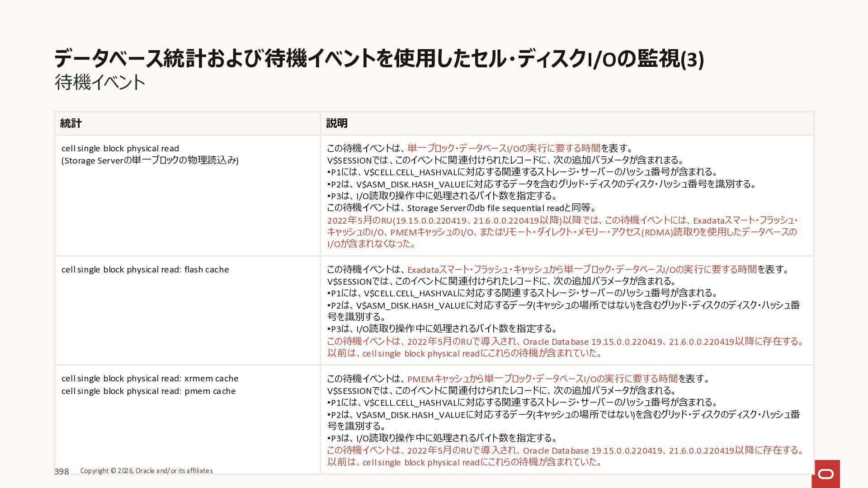Click the Oracle copyright footer text
868x488 pixels.
pyautogui.click(x=146, y=471)
